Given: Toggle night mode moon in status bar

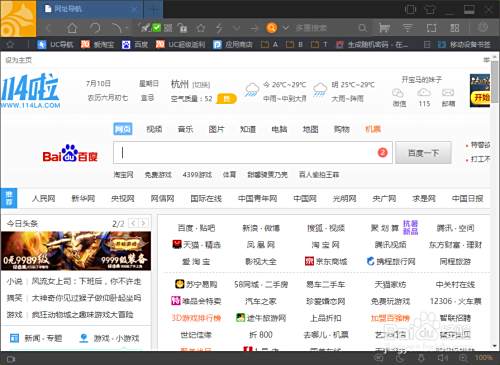Looking at the screenshot, I should click(400, 358).
